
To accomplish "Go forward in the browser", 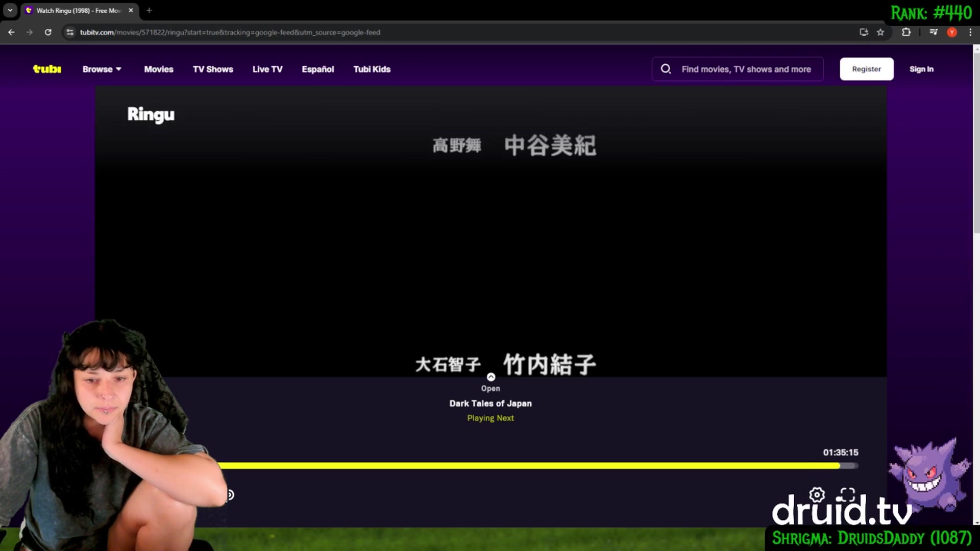I will click(30, 32).
